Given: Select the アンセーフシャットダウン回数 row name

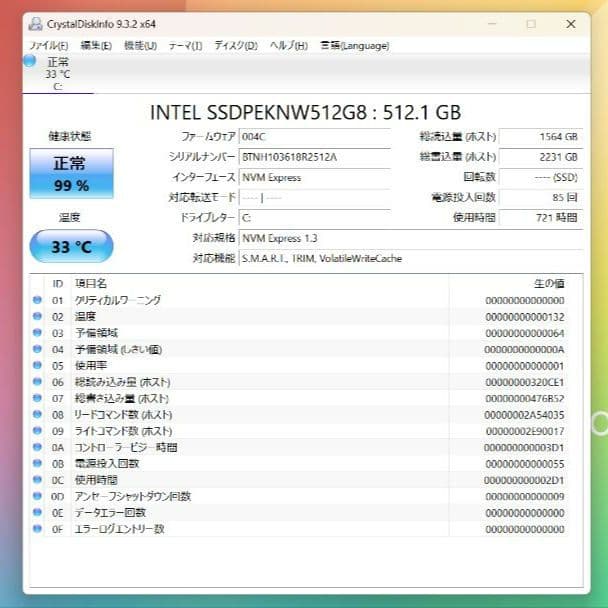Looking at the screenshot, I should point(133,496).
